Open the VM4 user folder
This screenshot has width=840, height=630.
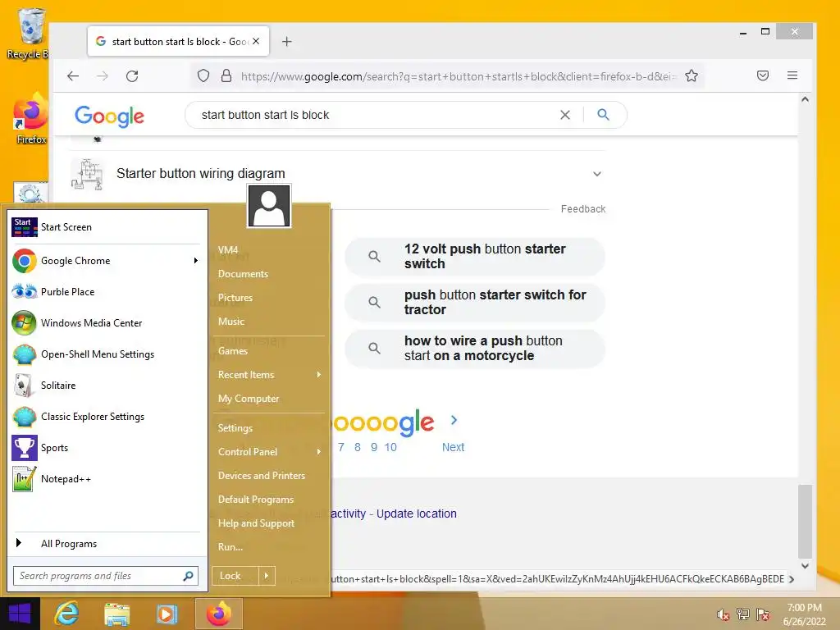tap(228, 250)
